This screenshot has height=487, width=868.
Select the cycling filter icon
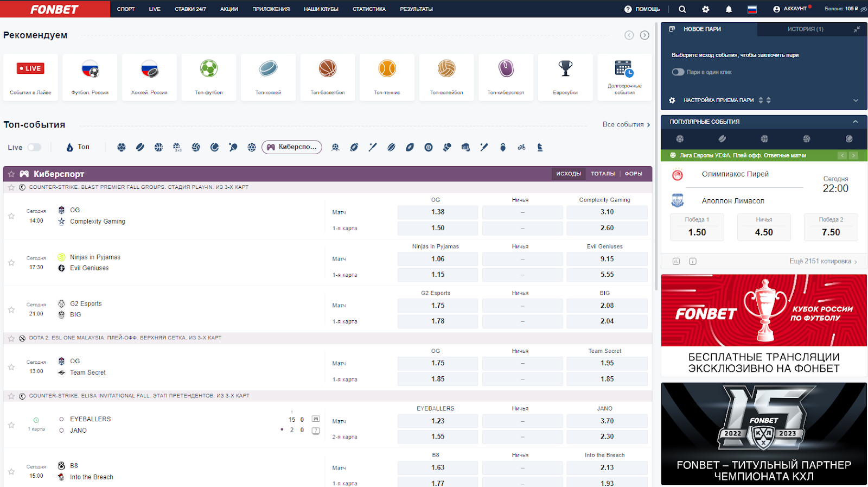coord(521,147)
